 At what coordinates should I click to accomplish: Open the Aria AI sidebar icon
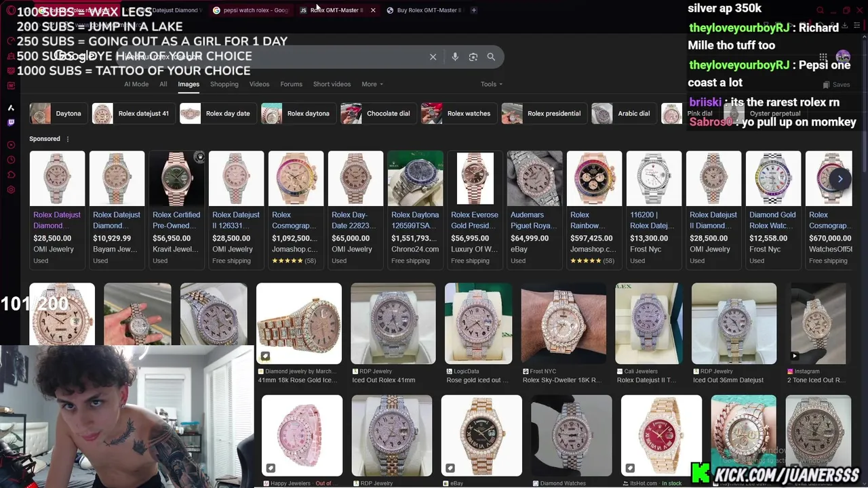pos(11,108)
